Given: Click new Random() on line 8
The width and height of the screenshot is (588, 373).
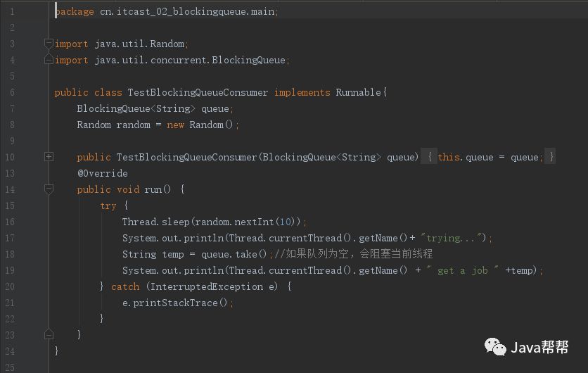Looking at the screenshot, I should pos(200,125).
